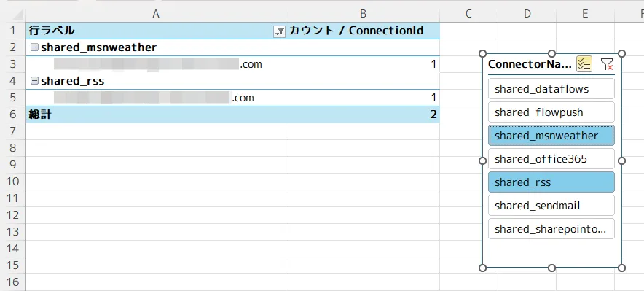The image size is (644, 291).
Task: Click the slicer's bottom-right resize handle
Action: 621,268
